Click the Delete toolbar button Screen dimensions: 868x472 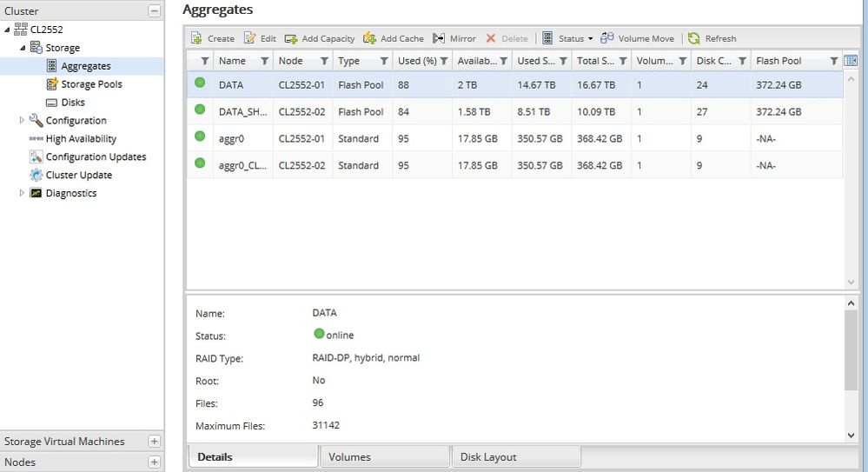coord(507,38)
